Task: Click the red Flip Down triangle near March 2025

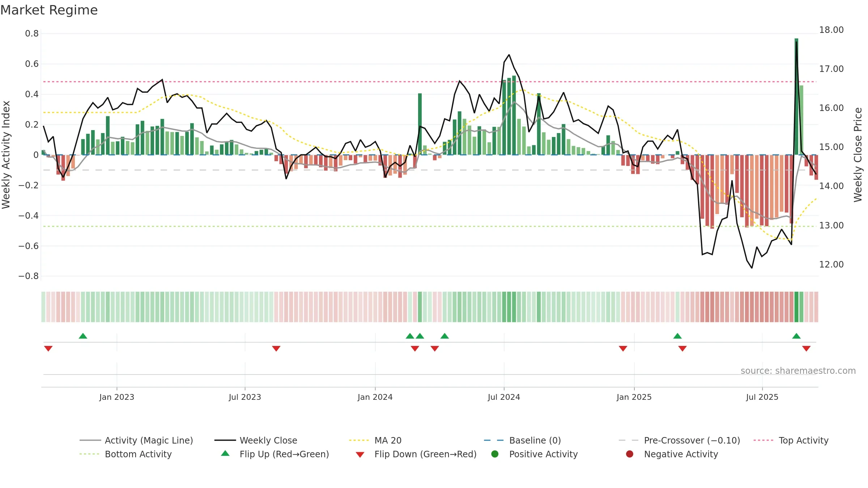Action: (682, 348)
